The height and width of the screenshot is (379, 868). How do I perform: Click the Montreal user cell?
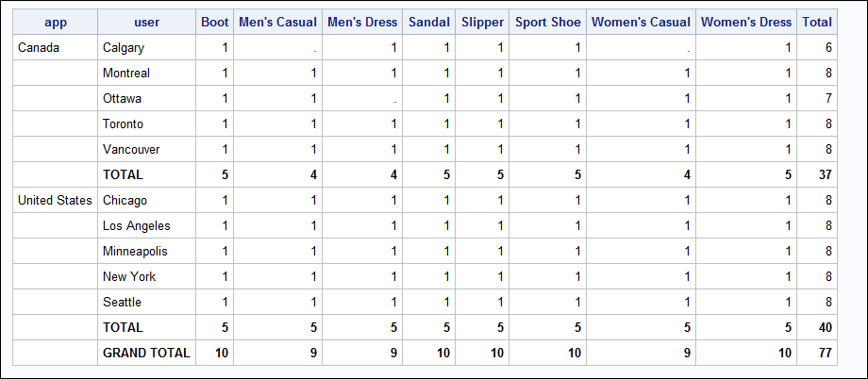[126, 74]
